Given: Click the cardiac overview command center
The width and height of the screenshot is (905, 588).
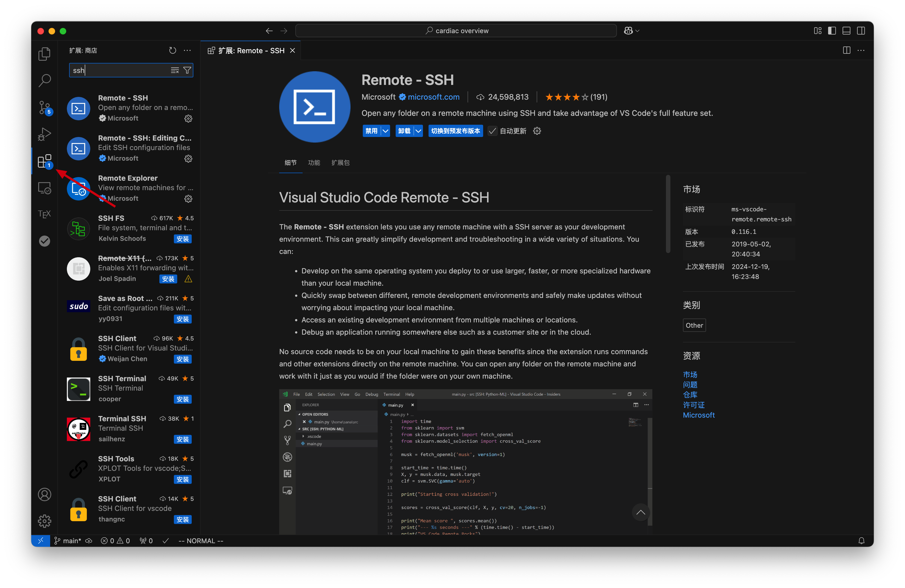Looking at the screenshot, I should pyautogui.click(x=456, y=31).
